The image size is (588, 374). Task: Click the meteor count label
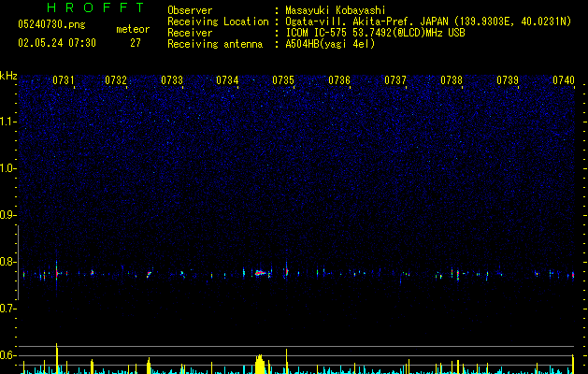click(133, 29)
